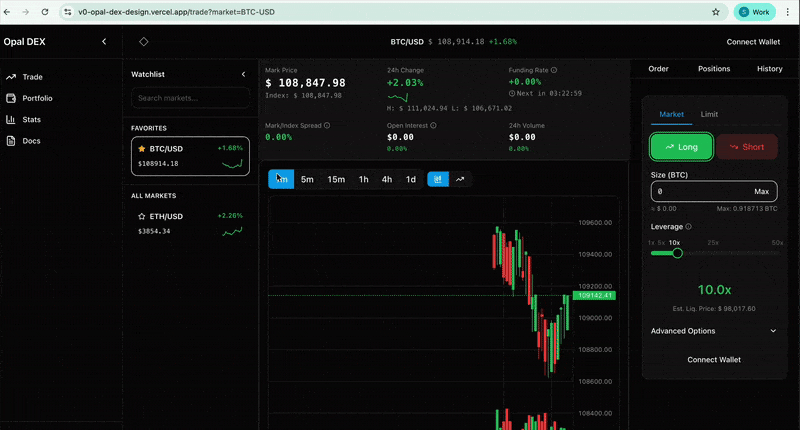Image resolution: width=800 pixels, height=430 pixels.
Task: Go back in browser
Action: click(7, 12)
